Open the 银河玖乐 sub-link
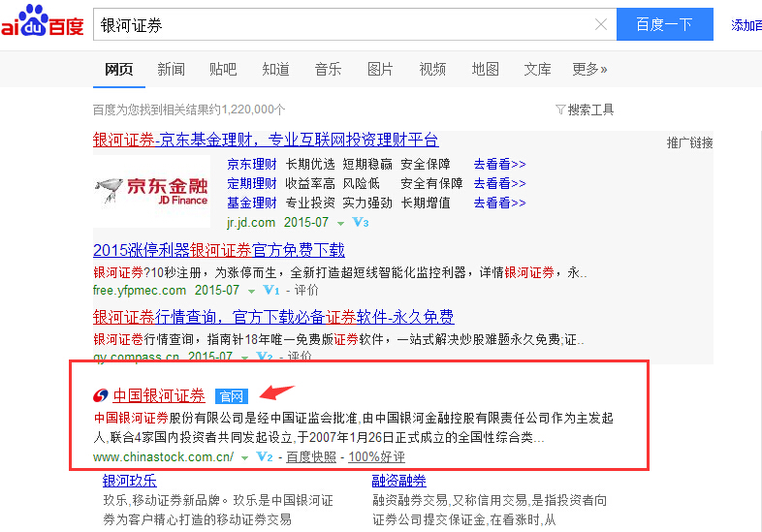 tap(130, 481)
